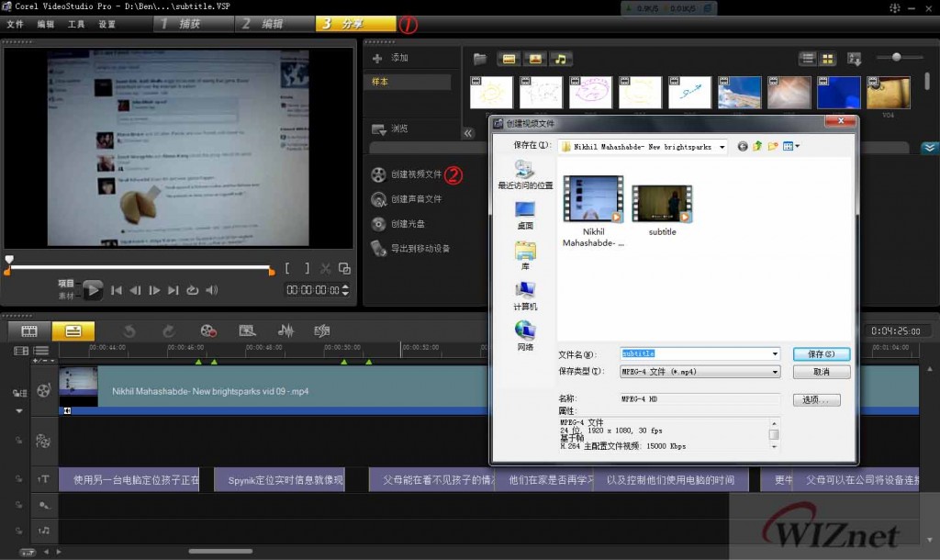Expand the Save in folder dropdown
Screen dimensions: 940x560
coord(722,147)
